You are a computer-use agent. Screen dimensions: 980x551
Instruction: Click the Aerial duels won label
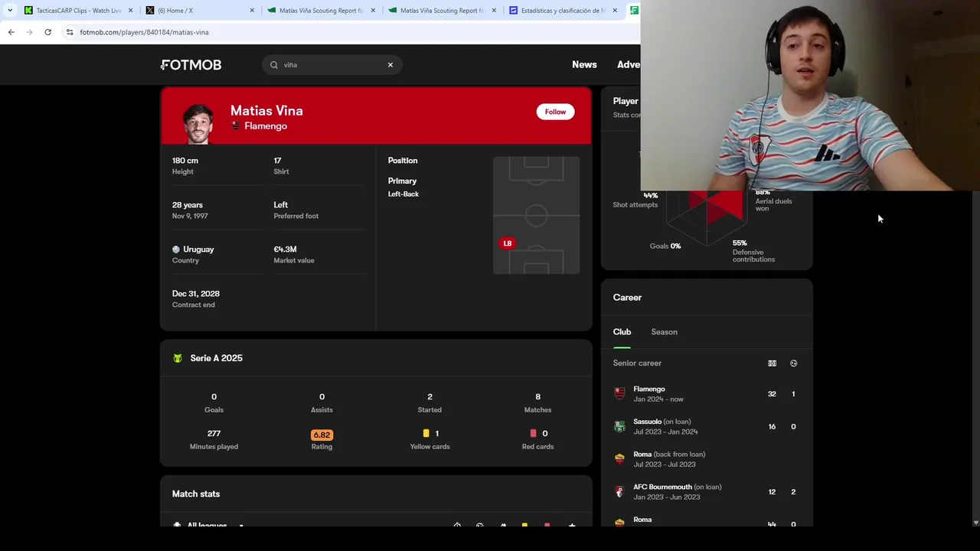point(773,205)
